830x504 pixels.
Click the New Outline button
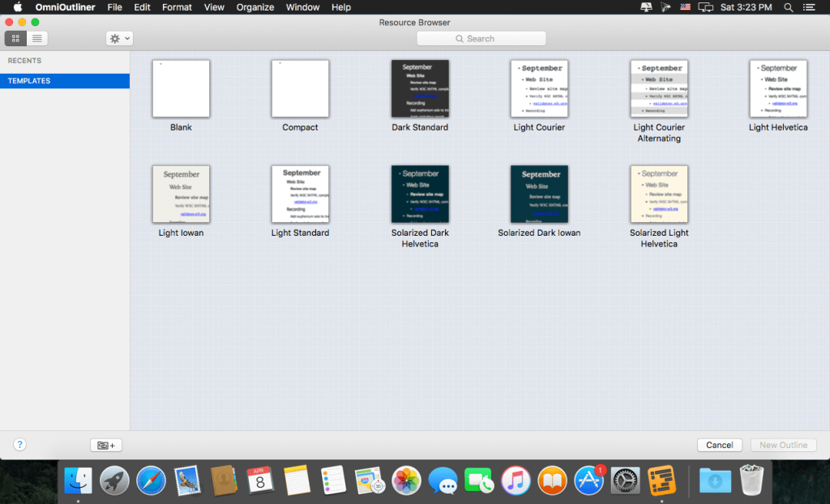[783, 445]
